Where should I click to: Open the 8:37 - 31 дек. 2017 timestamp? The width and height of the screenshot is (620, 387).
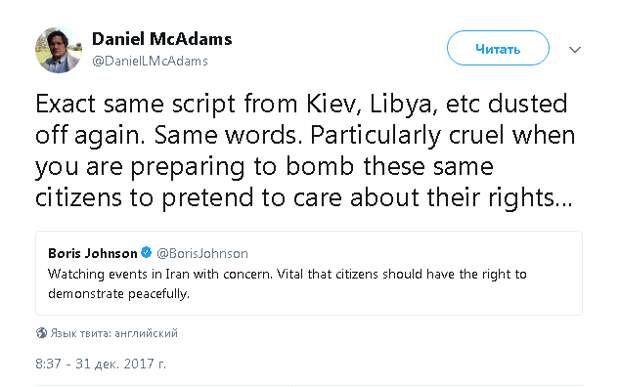point(100,364)
